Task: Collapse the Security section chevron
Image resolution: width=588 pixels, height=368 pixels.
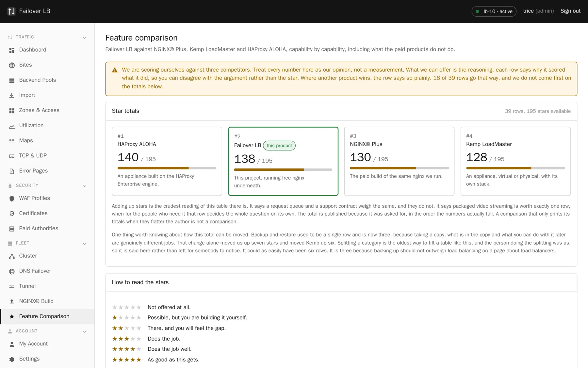Action: pyautogui.click(x=85, y=186)
